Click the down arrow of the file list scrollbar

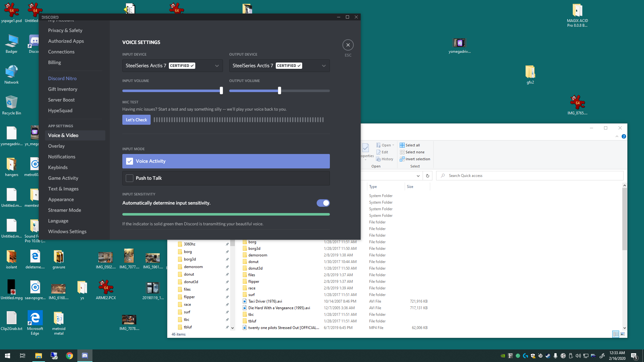tap(625, 328)
